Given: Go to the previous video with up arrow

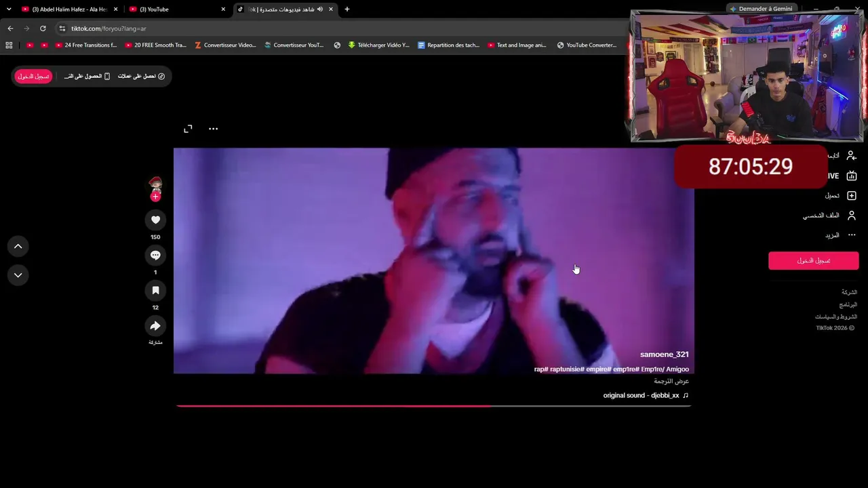Looking at the screenshot, I should click(x=18, y=246).
